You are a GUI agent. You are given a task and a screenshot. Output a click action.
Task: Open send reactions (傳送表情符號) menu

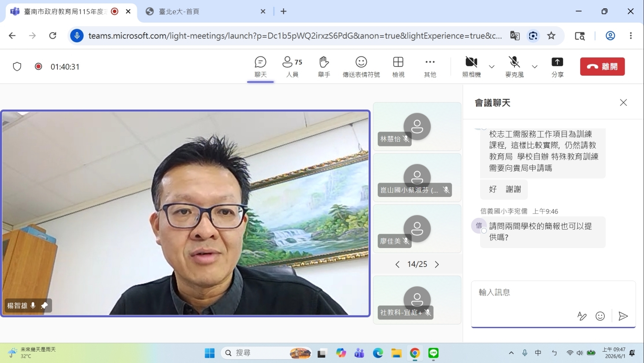point(361,67)
